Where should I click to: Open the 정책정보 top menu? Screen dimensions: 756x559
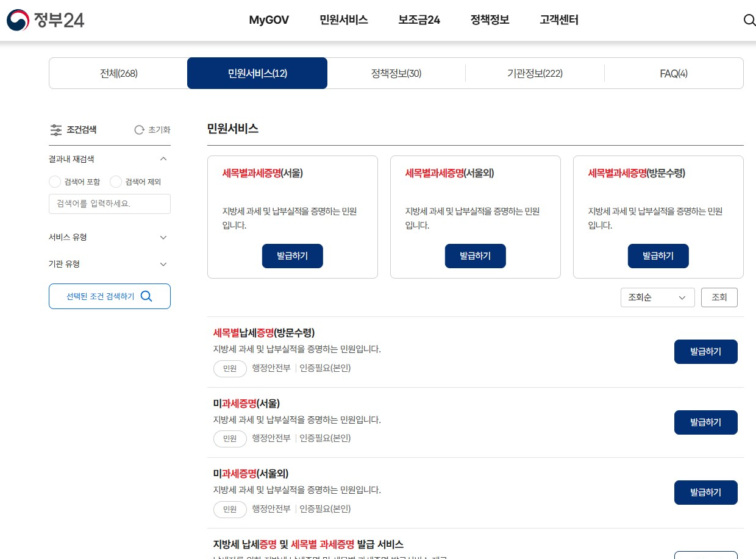(x=490, y=20)
